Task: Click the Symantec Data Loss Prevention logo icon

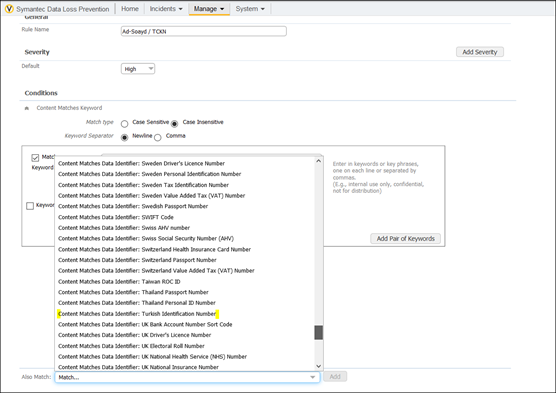Action: click(9, 9)
